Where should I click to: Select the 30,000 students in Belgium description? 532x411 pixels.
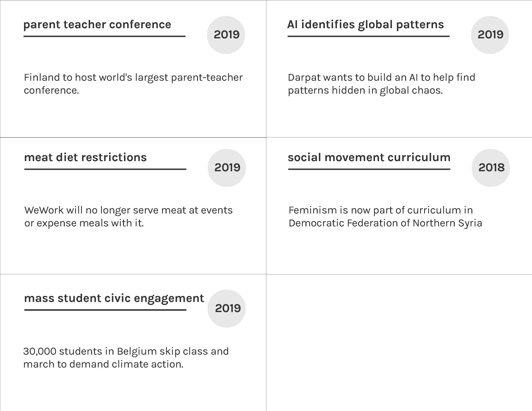tap(126, 358)
